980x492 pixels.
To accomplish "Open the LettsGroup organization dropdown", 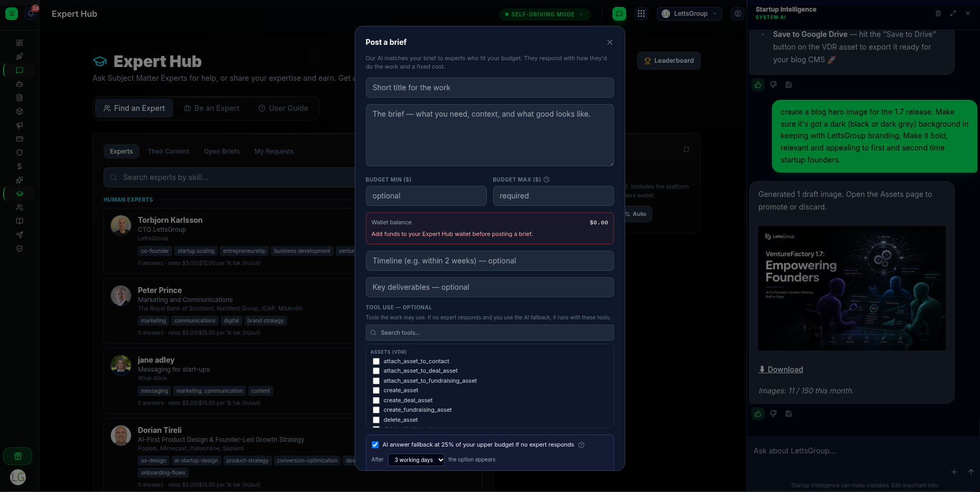I will (x=689, y=14).
